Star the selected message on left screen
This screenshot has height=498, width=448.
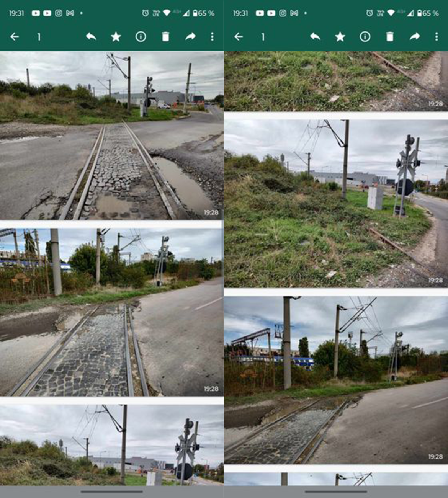116,37
